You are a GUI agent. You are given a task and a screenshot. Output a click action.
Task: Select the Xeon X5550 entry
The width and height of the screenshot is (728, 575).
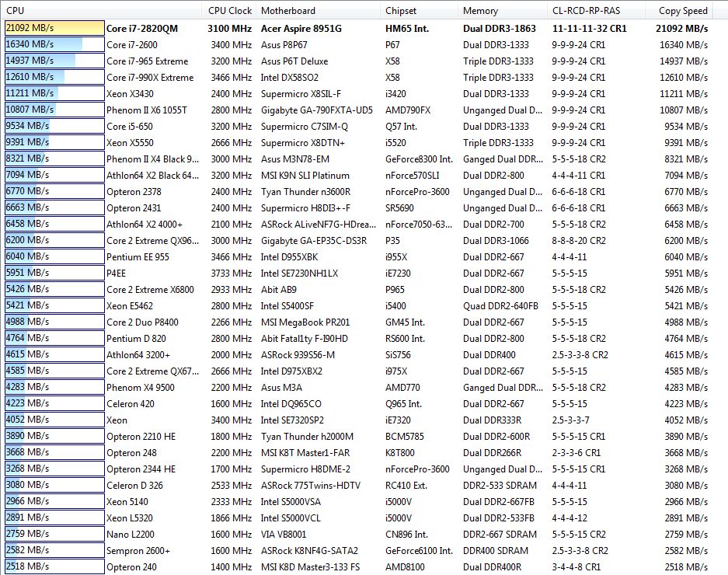pos(130,143)
